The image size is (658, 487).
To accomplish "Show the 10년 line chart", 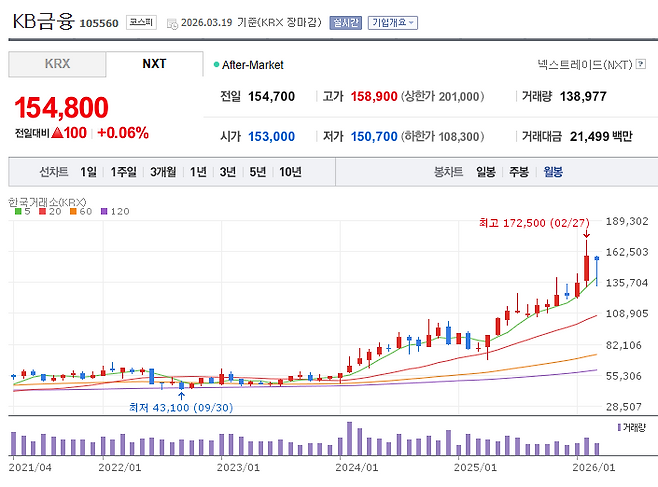I will tap(290, 172).
